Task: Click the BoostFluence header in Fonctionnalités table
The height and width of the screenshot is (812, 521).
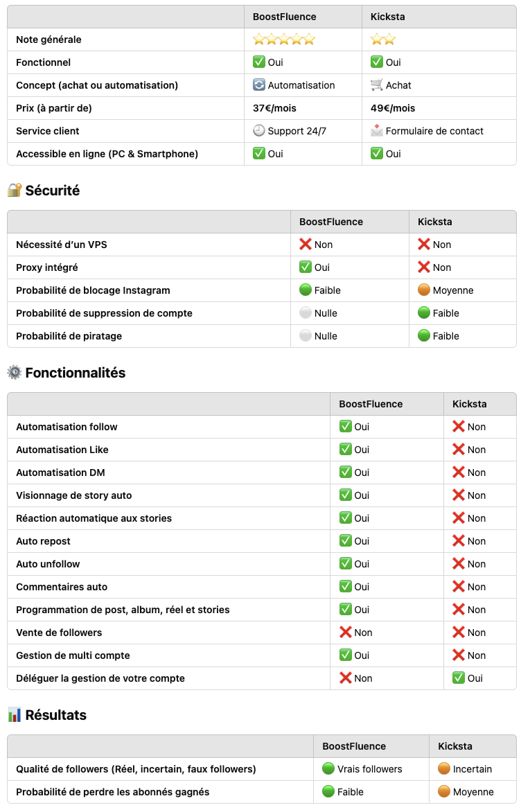Action: tap(371, 404)
